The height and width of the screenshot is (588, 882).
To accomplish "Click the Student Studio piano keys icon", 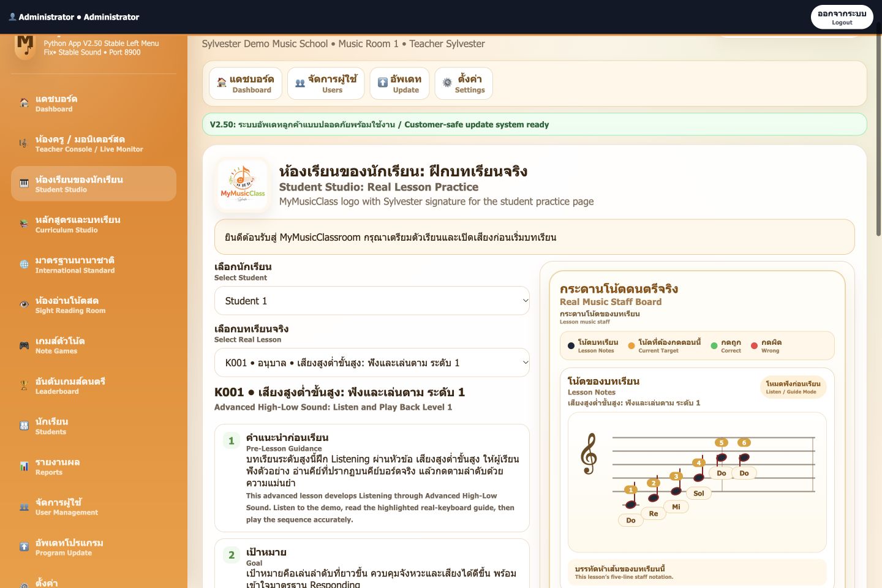I will coord(24,184).
